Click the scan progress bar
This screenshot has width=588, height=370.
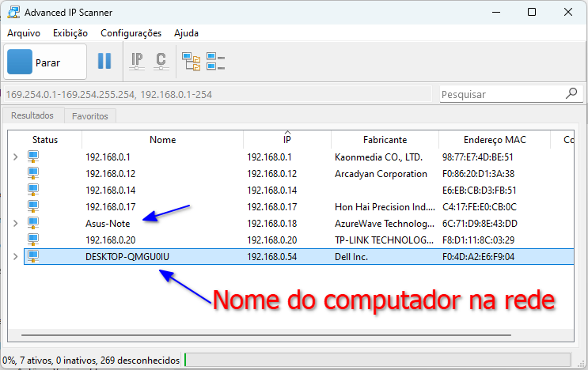tap(377, 361)
